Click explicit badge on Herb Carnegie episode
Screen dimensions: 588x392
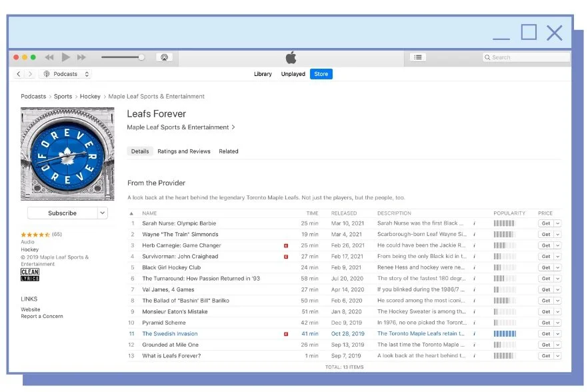286,246
